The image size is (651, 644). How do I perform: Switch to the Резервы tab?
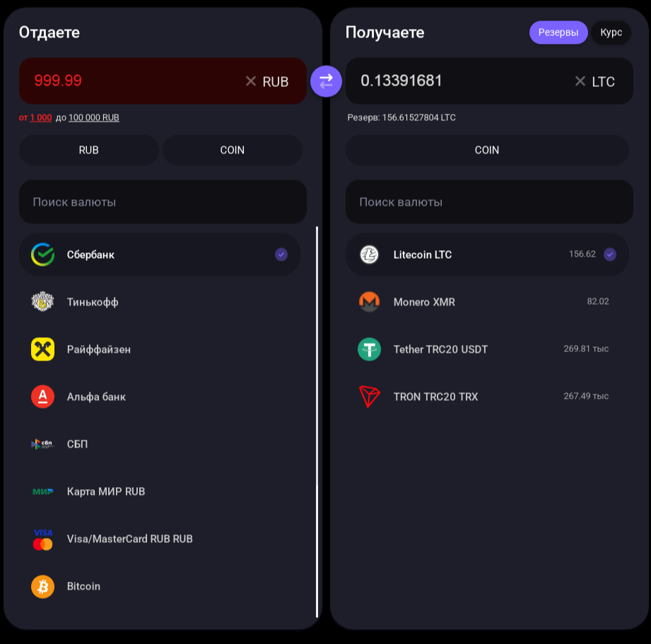click(x=558, y=33)
